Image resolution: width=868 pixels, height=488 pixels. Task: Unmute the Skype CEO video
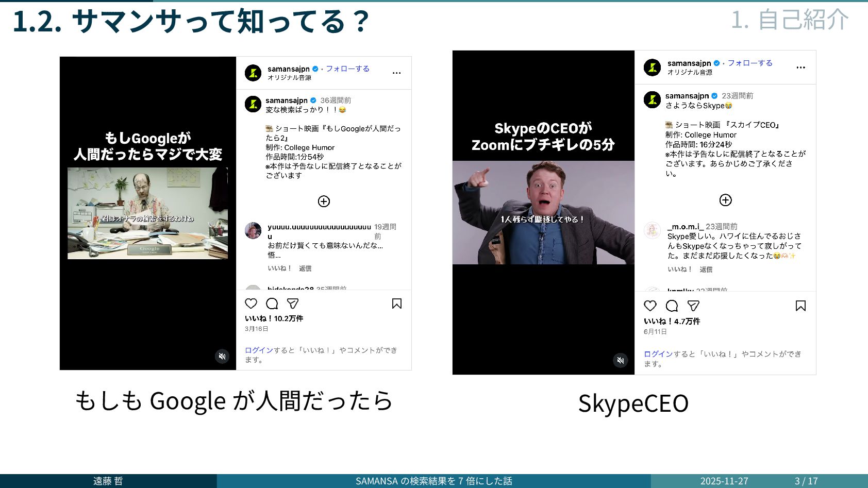[621, 360]
